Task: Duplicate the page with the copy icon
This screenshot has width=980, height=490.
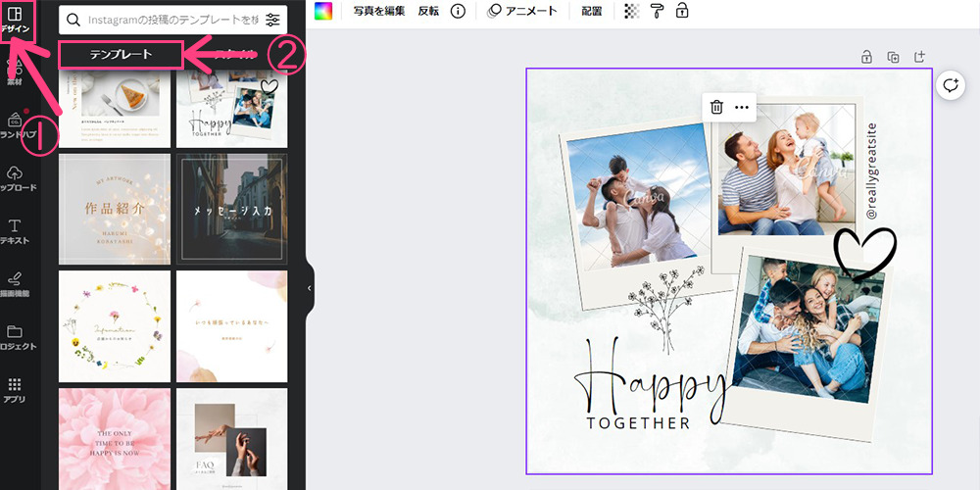Action: pos(893,57)
